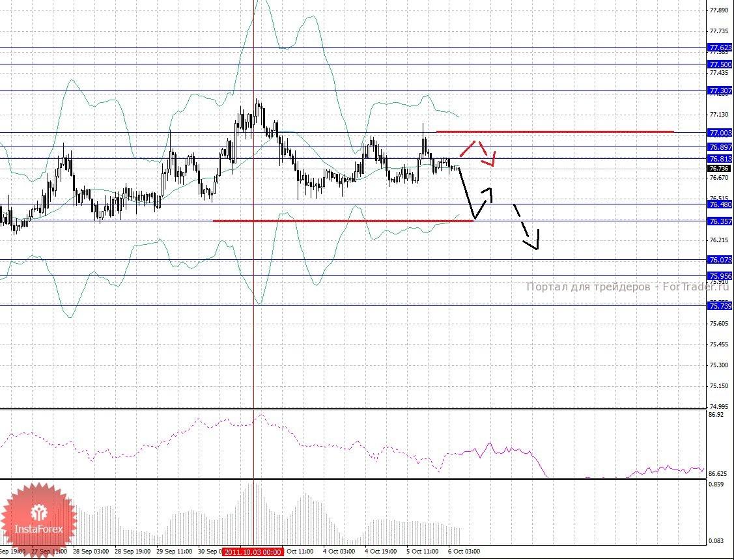This screenshot has width=734, height=560.
Task: Click the 86.625 indicator scale value
Action: tap(718, 473)
